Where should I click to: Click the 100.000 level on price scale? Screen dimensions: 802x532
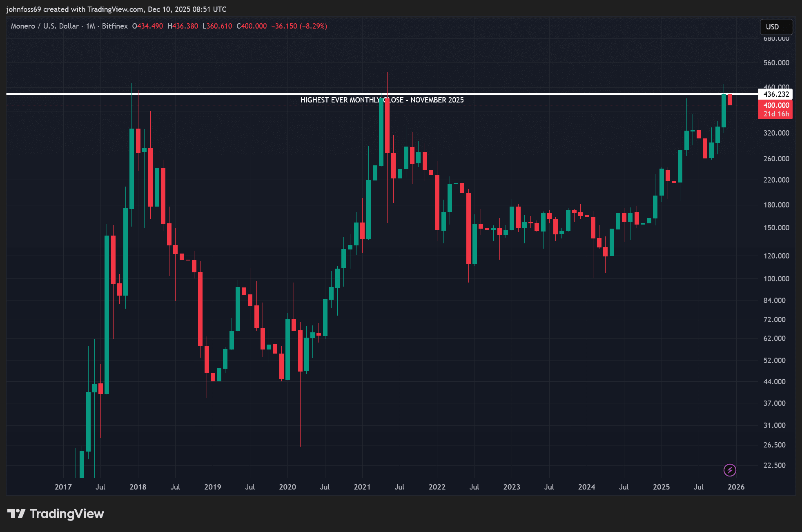tap(776, 279)
